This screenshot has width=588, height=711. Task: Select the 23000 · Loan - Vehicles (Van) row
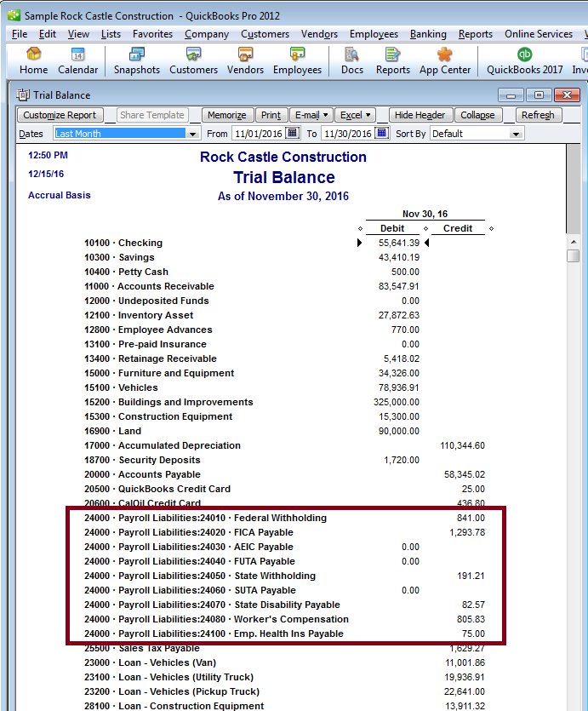click(284, 663)
